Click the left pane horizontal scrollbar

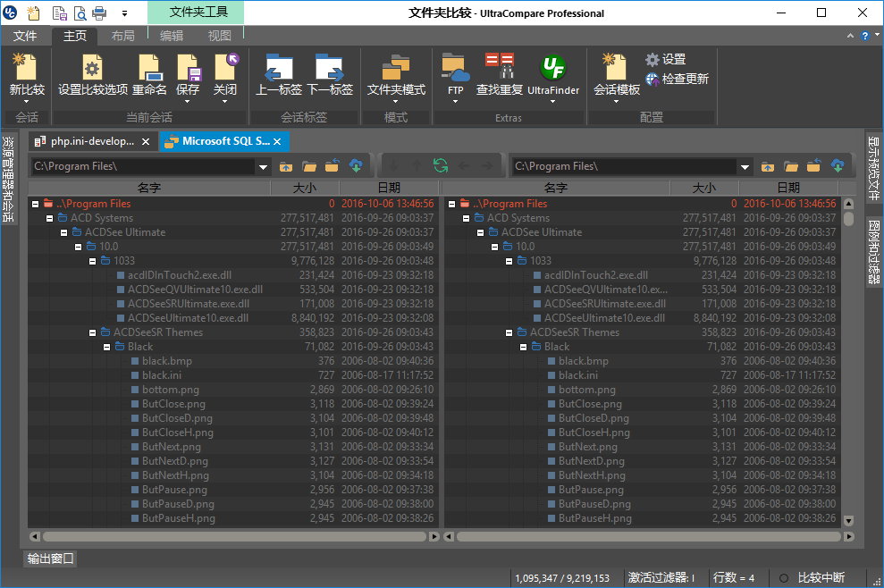(x=234, y=537)
